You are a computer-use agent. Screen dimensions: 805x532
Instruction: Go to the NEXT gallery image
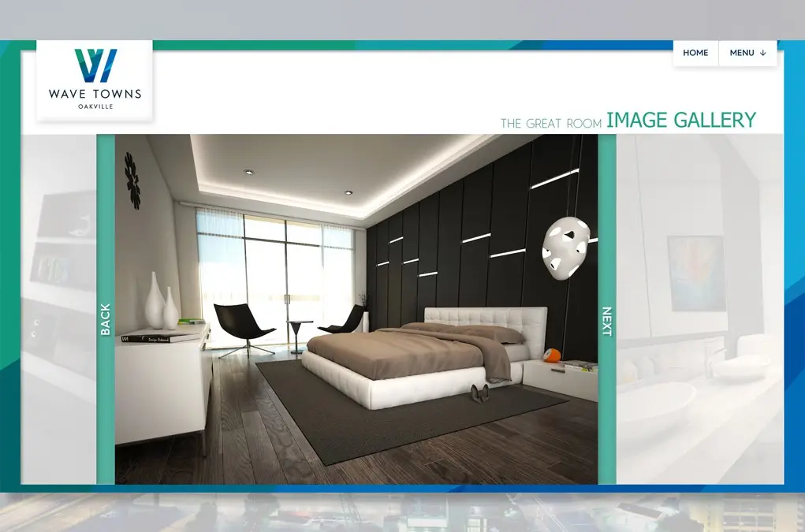[x=607, y=310]
